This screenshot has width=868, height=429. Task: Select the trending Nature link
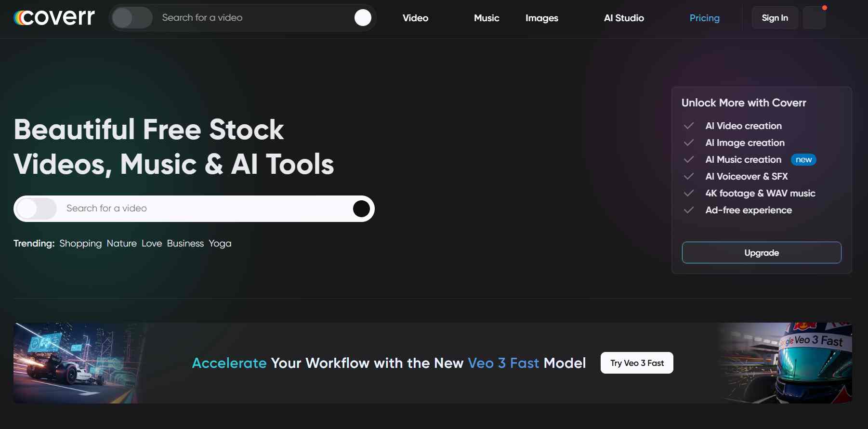(121, 244)
